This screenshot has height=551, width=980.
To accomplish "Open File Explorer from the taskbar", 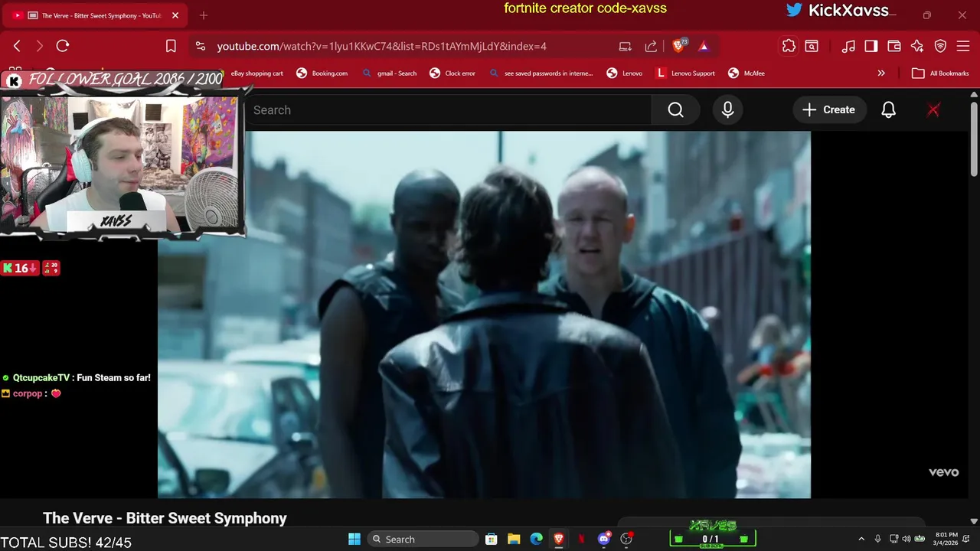I will tap(514, 539).
